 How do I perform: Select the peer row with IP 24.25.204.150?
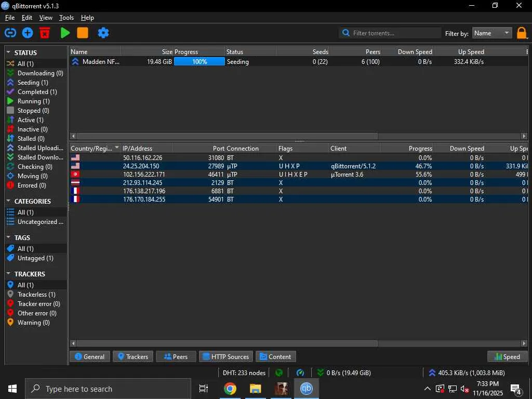point(299,166)
